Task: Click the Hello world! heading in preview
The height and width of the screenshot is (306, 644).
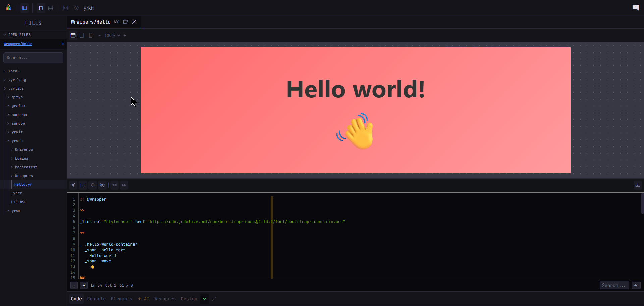Action: [356, 89]
